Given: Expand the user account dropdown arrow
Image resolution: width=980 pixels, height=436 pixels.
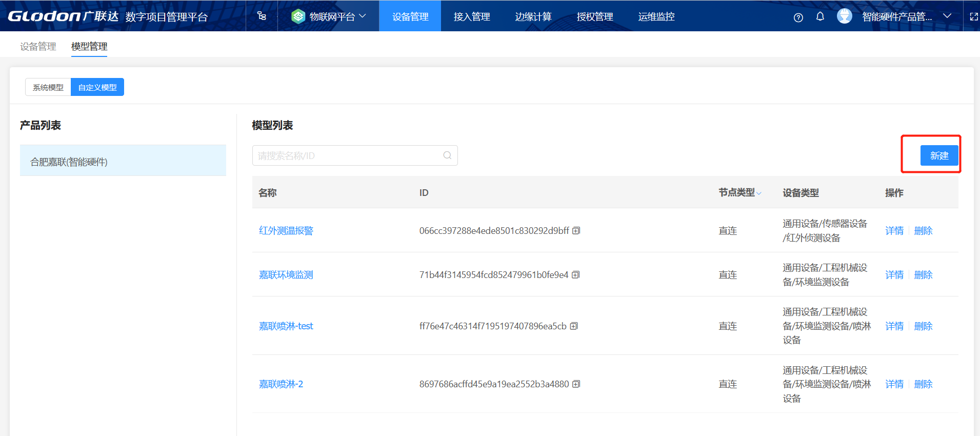Looking at the screenshot, I should point(947,16).
